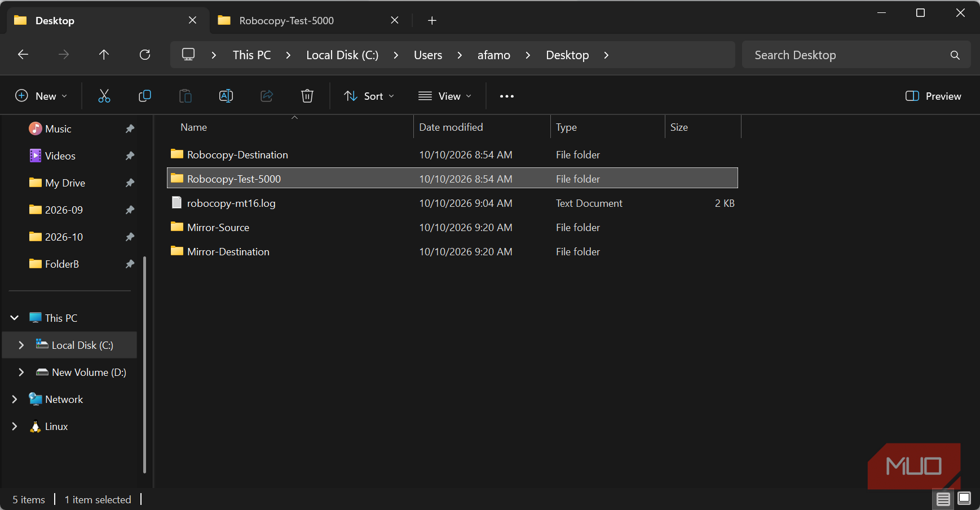Sort by the Date modified column header

[482, 127]
